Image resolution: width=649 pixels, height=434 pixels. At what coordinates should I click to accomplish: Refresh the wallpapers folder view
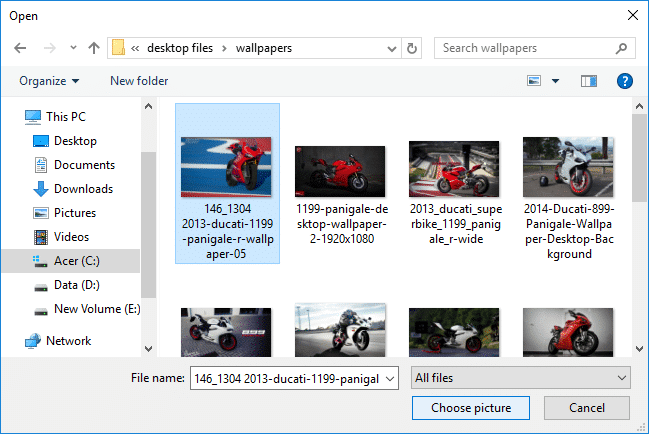(411, 48)
